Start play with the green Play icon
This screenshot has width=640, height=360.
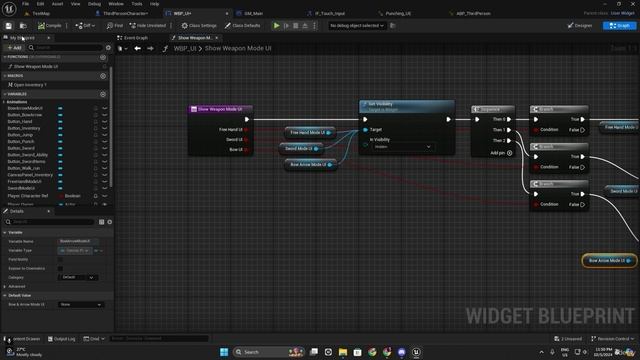click(276, 26)
